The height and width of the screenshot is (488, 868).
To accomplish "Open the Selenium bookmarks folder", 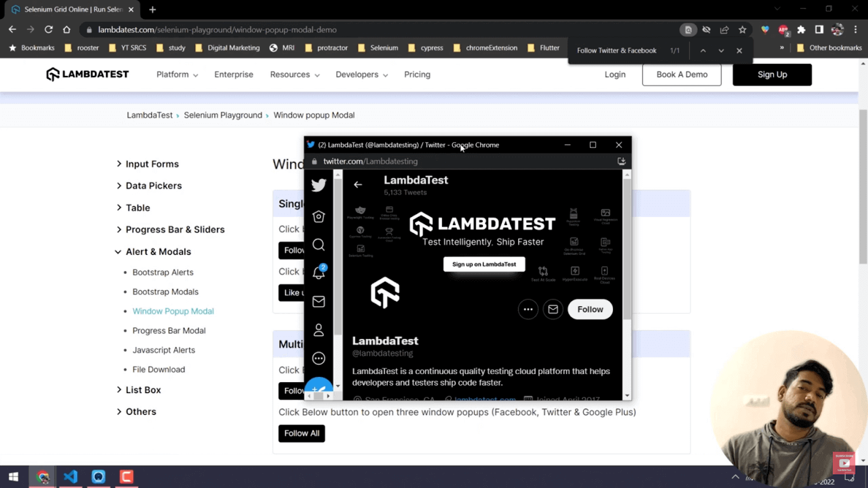I will (x=378, y=48).
